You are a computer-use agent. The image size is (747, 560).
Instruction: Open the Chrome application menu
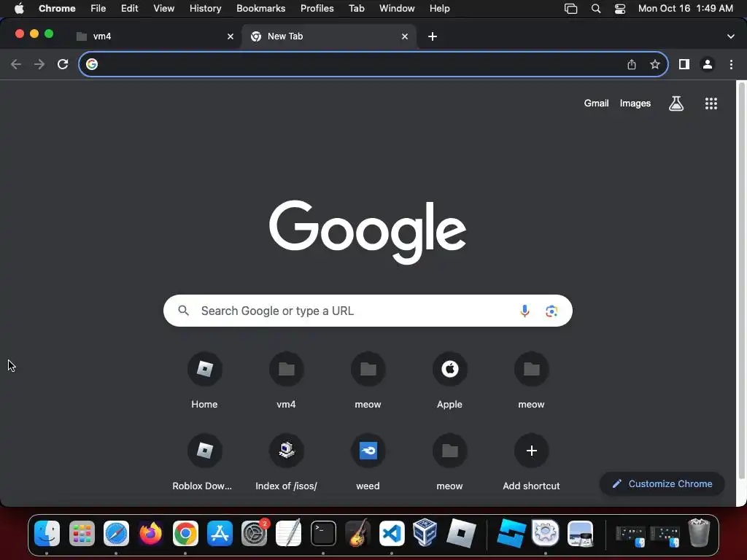click(x=57, y=9)
